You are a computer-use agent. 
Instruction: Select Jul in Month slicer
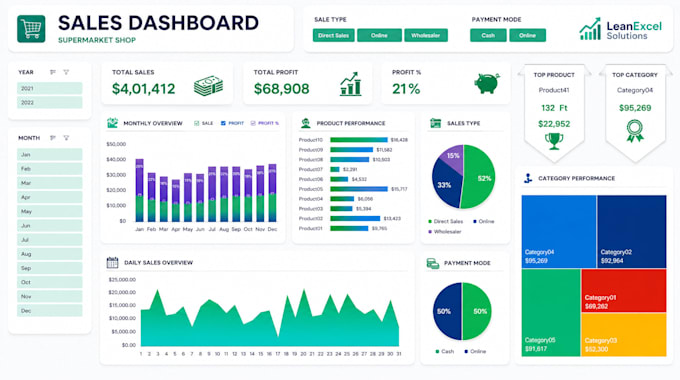point(49,240)
